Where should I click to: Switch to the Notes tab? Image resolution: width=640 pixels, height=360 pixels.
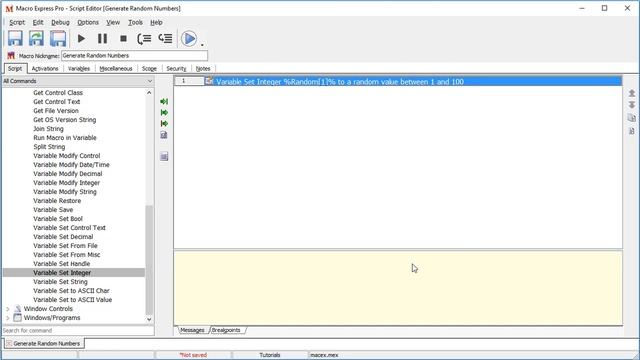click(203, 69)
